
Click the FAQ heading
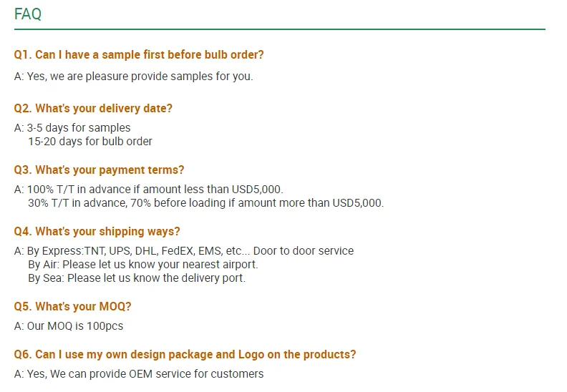click(28, 14)
